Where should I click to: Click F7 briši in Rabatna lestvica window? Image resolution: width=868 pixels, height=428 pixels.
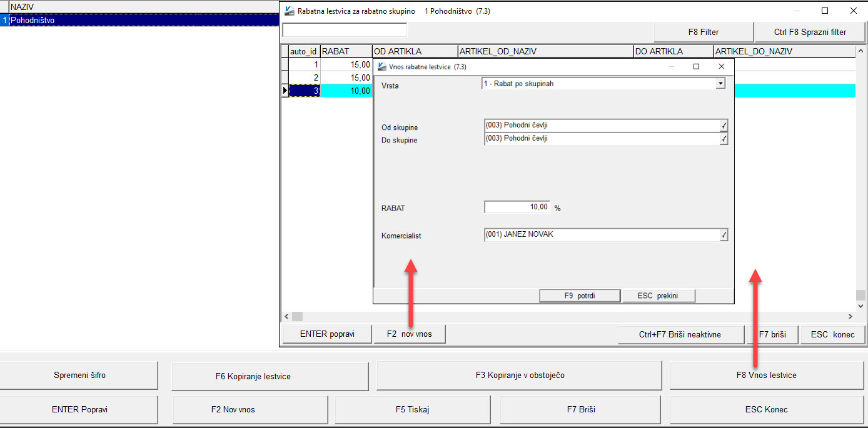772,334
